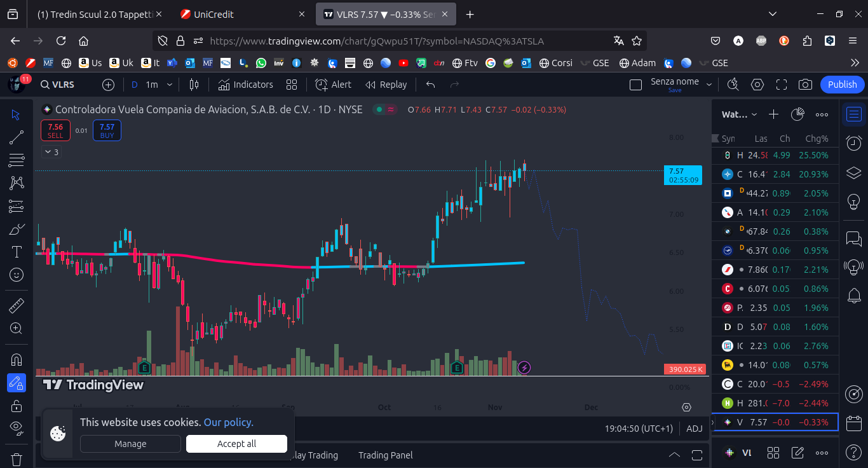Toggle Magnet mode
Viewport: 868px width, 468px height.
click(x=17, y=360)
